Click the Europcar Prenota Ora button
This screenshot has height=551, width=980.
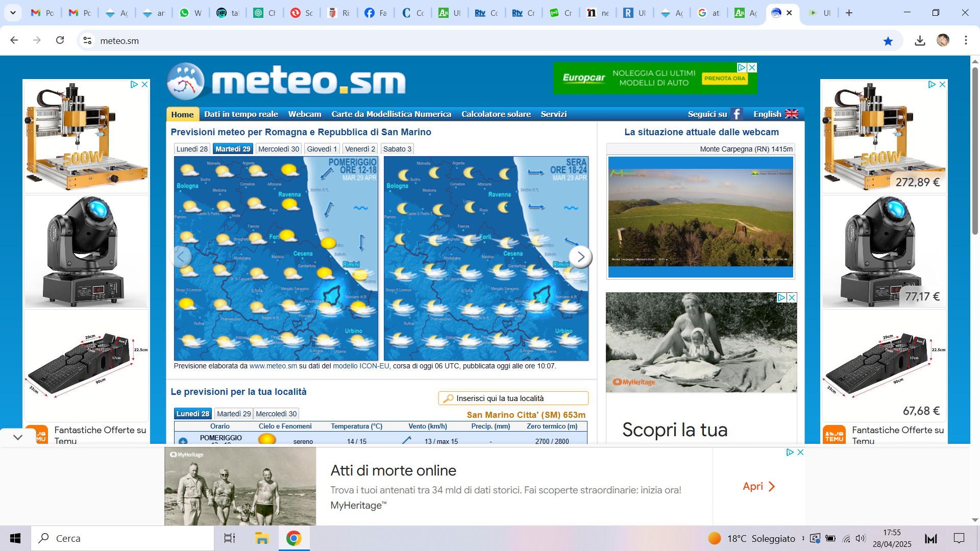pyautogui.click(x=724, y=78)
